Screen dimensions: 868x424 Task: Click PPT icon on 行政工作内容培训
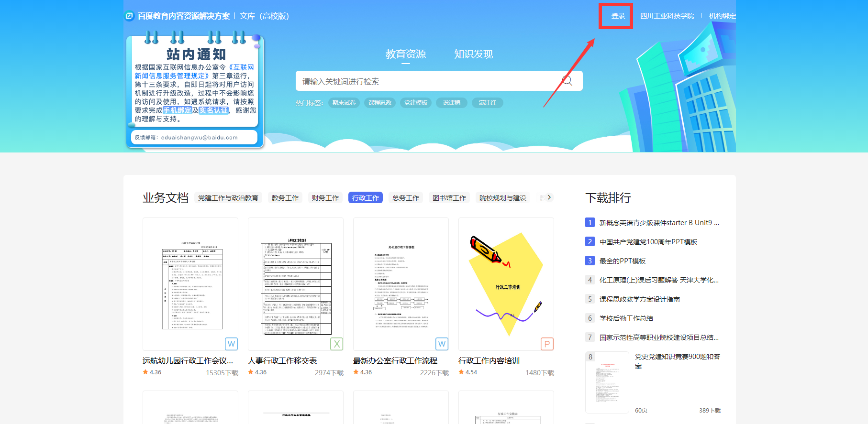547,344
